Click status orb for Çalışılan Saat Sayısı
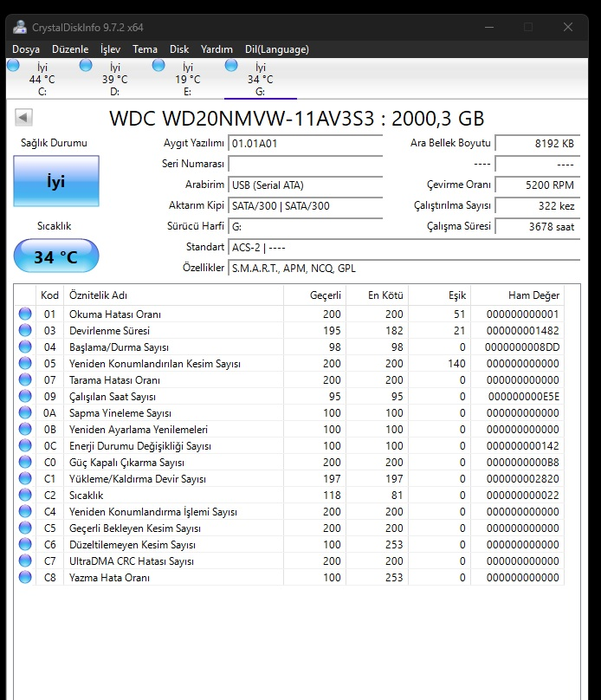The height and width of the screenshot is (700, 601). [x=25, y=396]
